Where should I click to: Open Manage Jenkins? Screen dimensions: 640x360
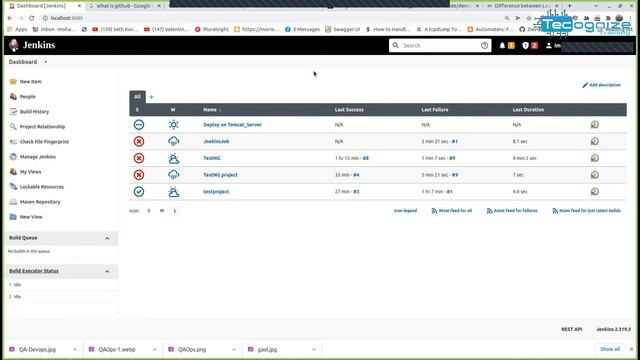click(x=38, y=157)
